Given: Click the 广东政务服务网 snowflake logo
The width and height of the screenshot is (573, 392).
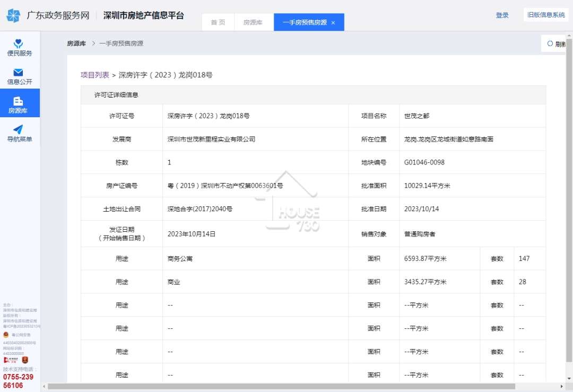Looking at the screenshot, I should point(13,15).
